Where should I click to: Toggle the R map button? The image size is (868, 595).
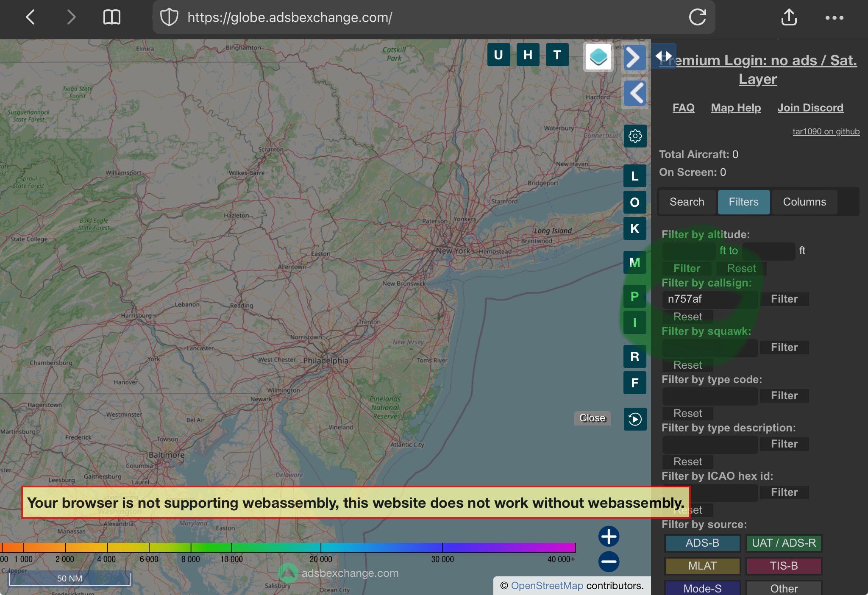tap(635, 356)
